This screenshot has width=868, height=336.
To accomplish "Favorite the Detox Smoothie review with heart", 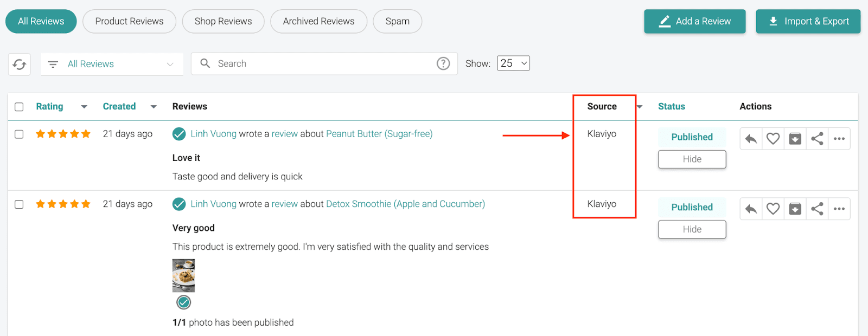I will (x=773, y=209).
